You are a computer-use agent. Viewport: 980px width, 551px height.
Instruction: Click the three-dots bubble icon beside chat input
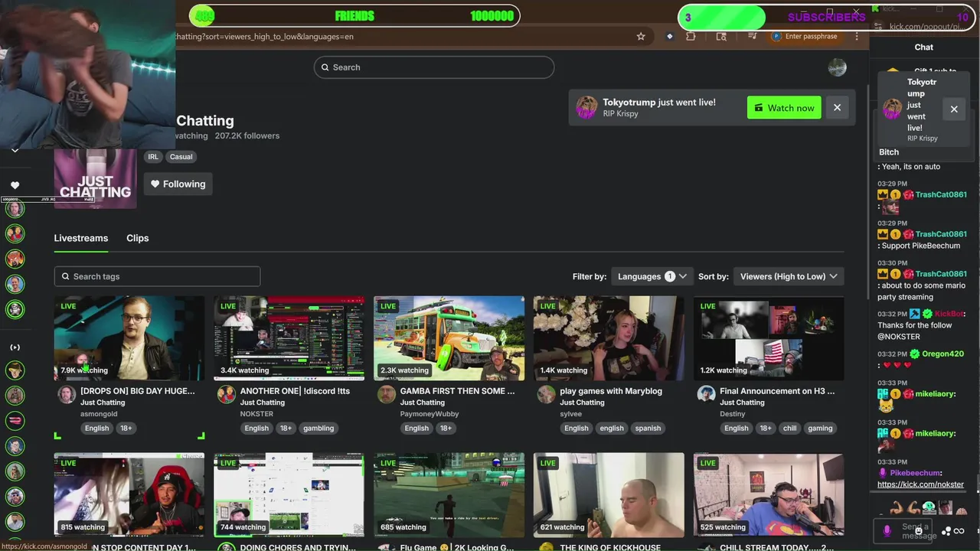[946, 531]
